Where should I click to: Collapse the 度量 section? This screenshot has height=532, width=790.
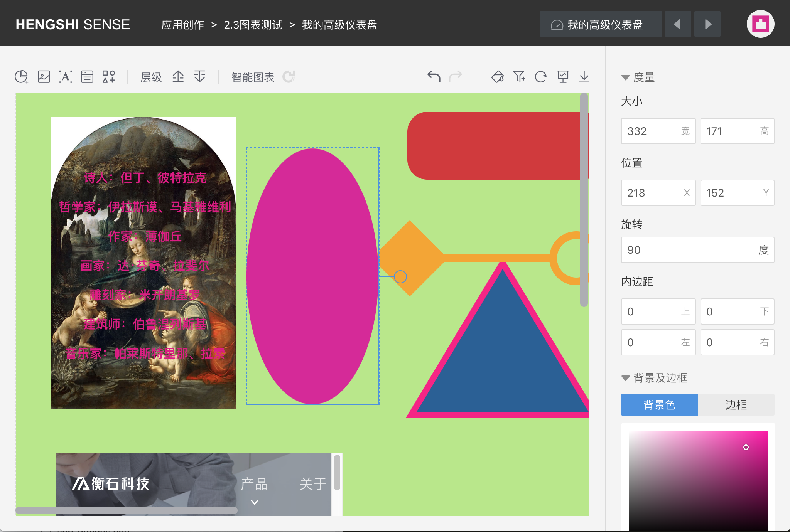[x=626, y=77]
